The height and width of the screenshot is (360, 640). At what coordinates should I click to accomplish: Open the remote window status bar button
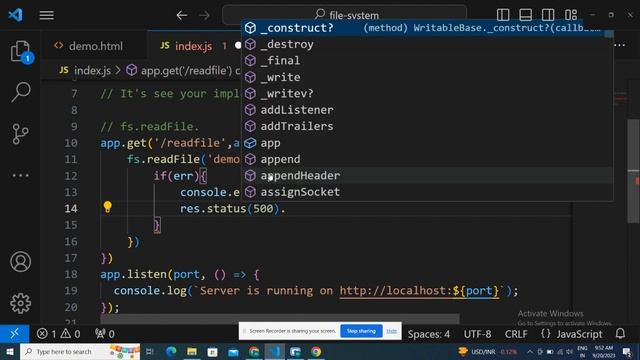click(x=14, y=334)
